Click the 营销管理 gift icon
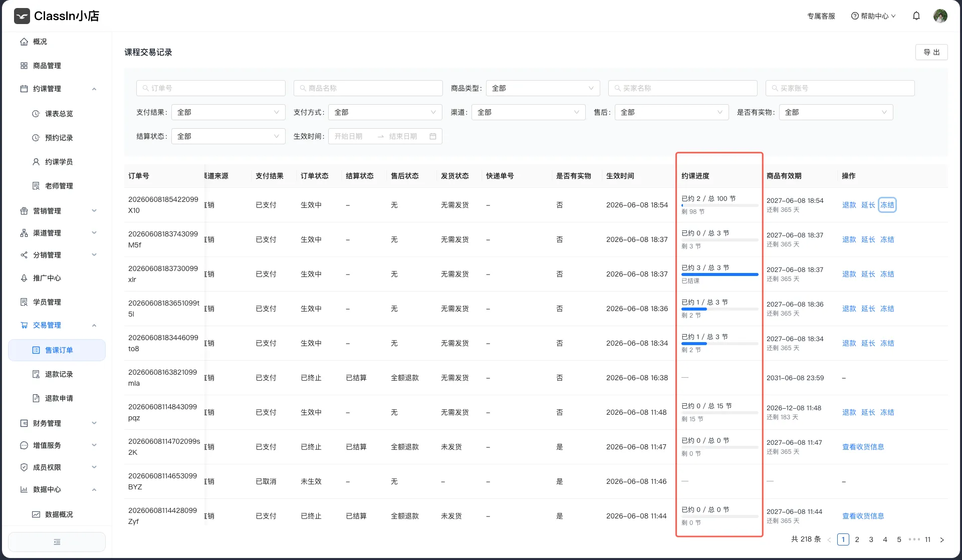962x560 pixels. pos(24,211)
